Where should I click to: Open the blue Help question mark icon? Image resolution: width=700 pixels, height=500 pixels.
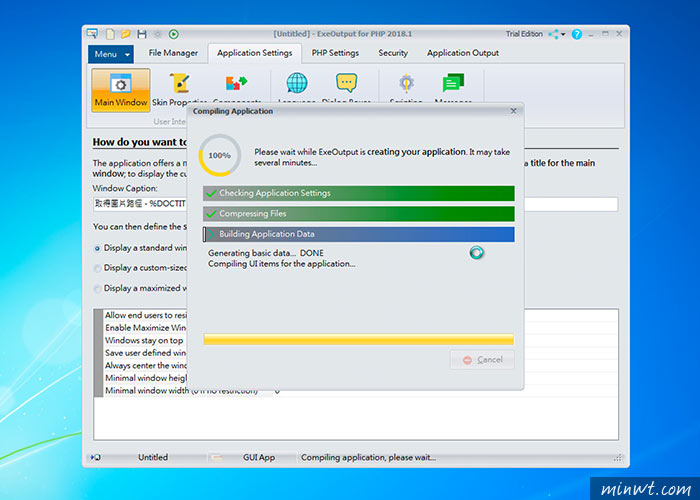pos(577,34)
